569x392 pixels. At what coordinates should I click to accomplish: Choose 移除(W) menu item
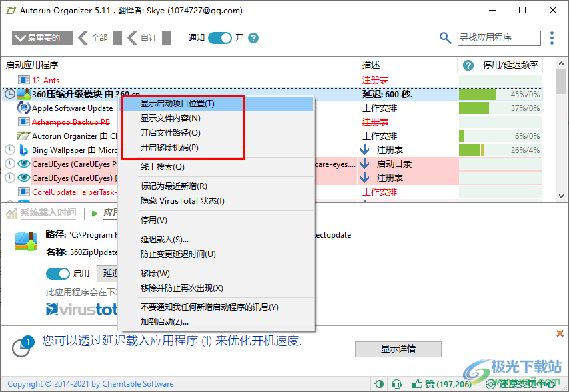coord(217,274)
